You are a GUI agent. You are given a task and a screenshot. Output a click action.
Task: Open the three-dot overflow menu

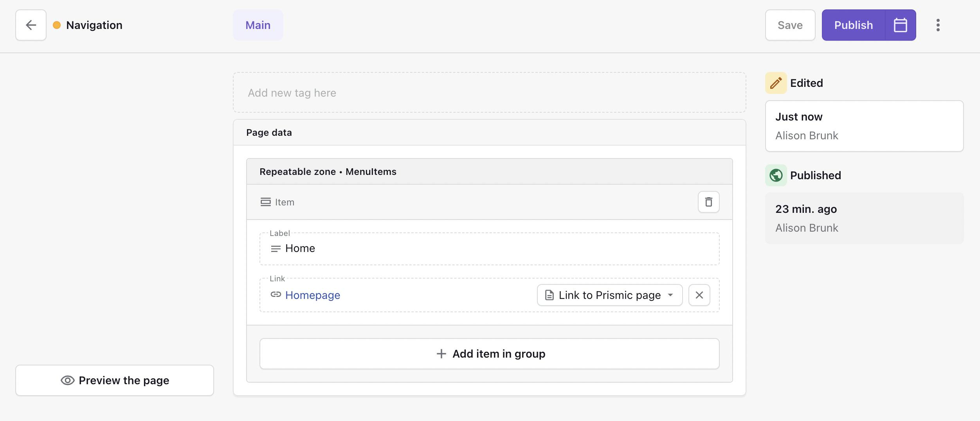coord(938,25)
